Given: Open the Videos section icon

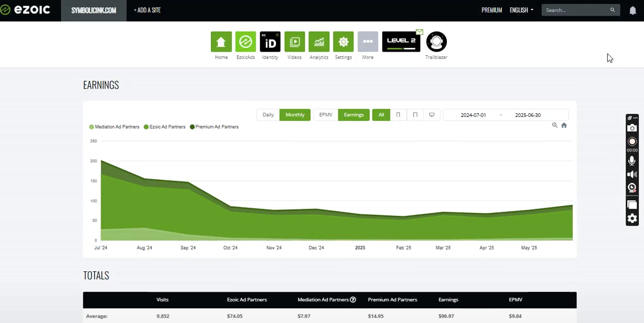Looking at the screenshot, I should 295,42.
